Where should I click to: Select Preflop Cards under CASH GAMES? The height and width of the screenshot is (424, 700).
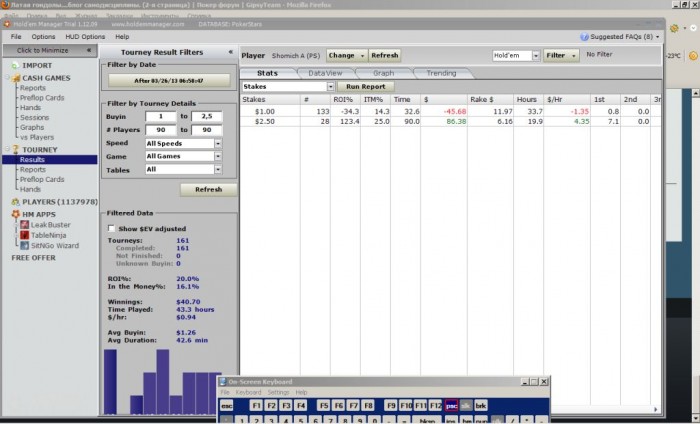(42, 98)
